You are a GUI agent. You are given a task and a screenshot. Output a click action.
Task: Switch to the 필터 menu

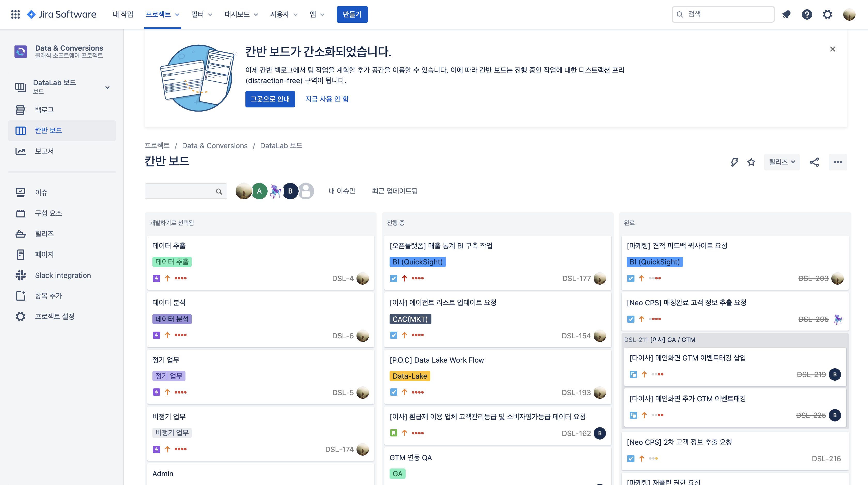[202, 14]
